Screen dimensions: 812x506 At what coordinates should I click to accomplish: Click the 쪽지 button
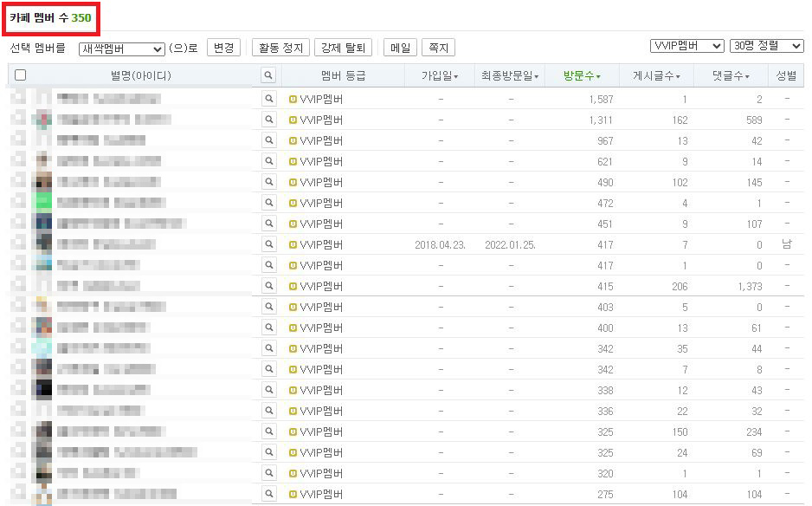[x=437, y=49]
